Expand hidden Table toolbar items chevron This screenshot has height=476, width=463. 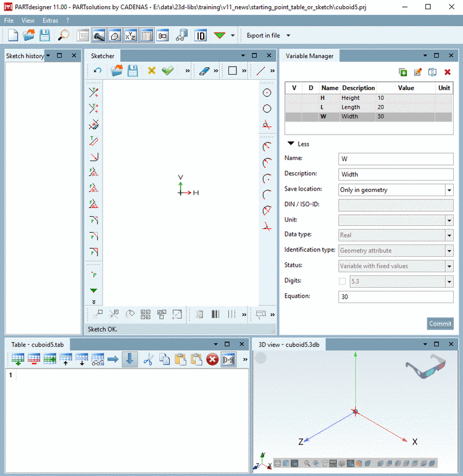tap(245, 359)
